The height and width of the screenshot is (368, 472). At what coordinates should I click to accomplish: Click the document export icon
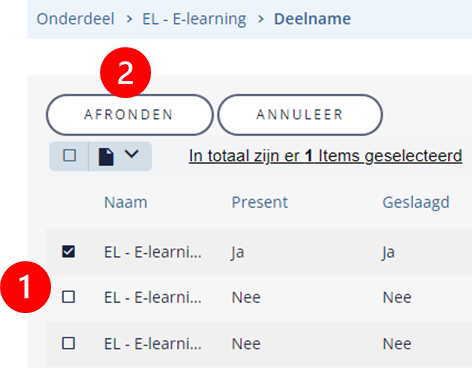point(106,157)
